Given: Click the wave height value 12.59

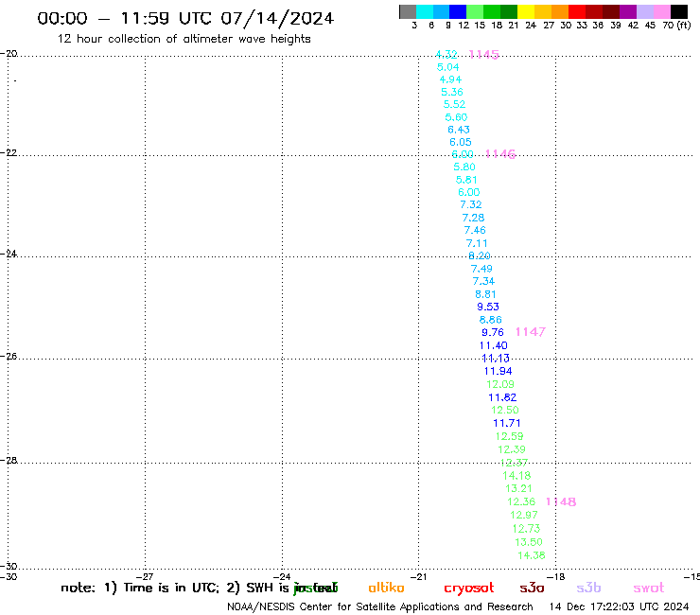Looking at the screenshot, I should [509, 436].
